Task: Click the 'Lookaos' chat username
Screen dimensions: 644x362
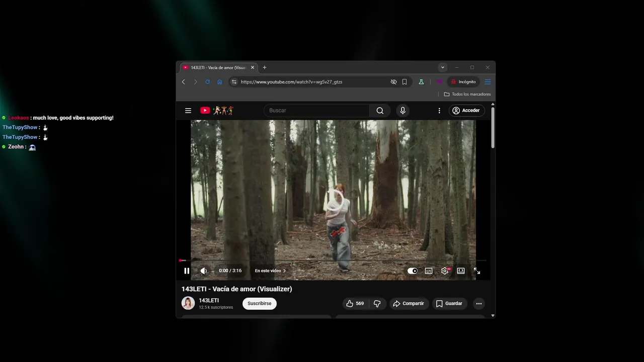Action: click(x=19, y=118)
